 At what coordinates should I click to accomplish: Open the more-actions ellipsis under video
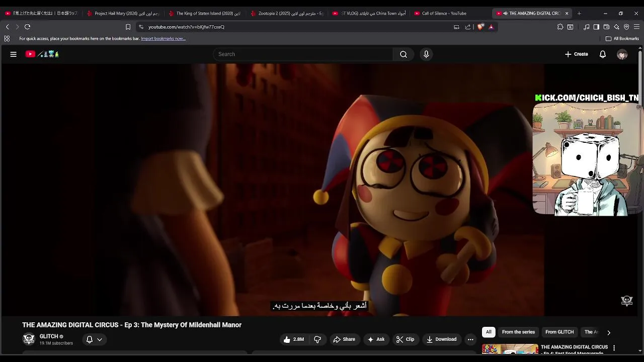(x=470, y=339)
